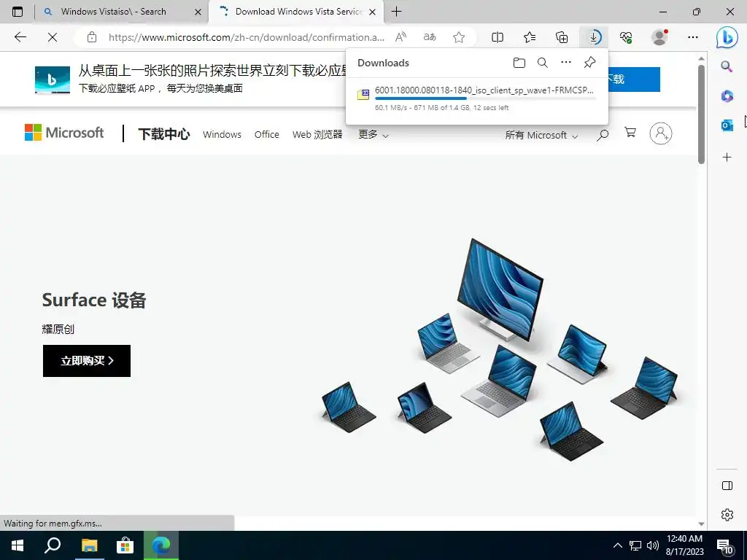Toggle the Downloads toolbar button

[594, 37]
